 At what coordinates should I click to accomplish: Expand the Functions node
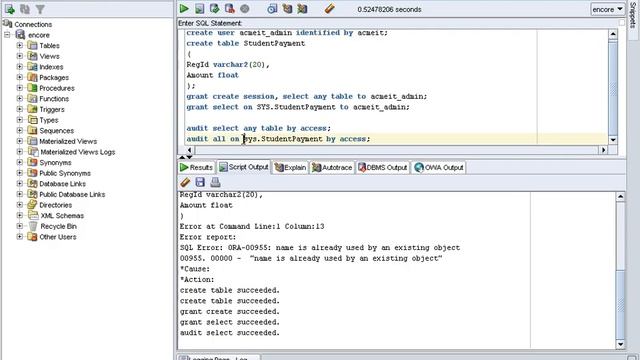20,98
